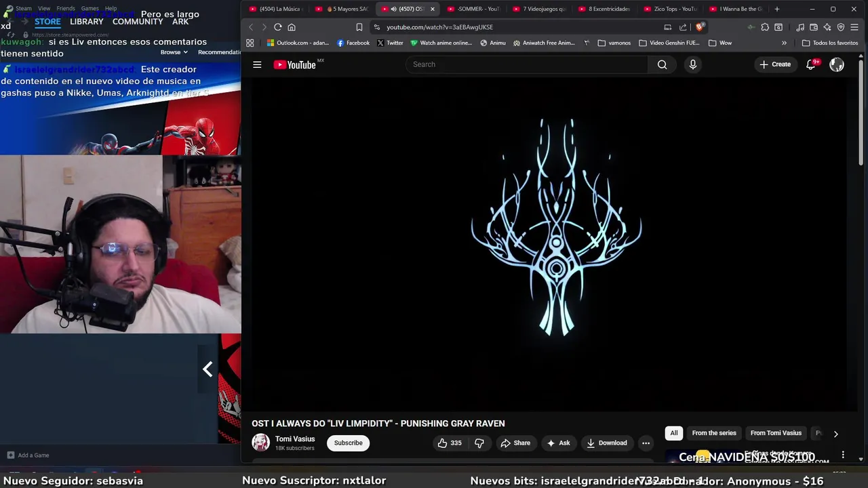Click the YouTube search field
868x488 pixels.
[x=526, y=64]
